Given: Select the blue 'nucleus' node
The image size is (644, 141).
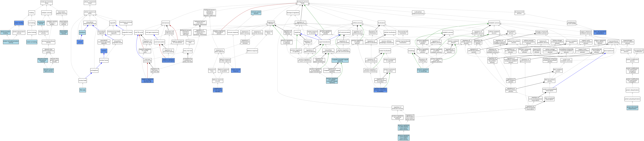Looking at the screenshot, I should point(104,51).
